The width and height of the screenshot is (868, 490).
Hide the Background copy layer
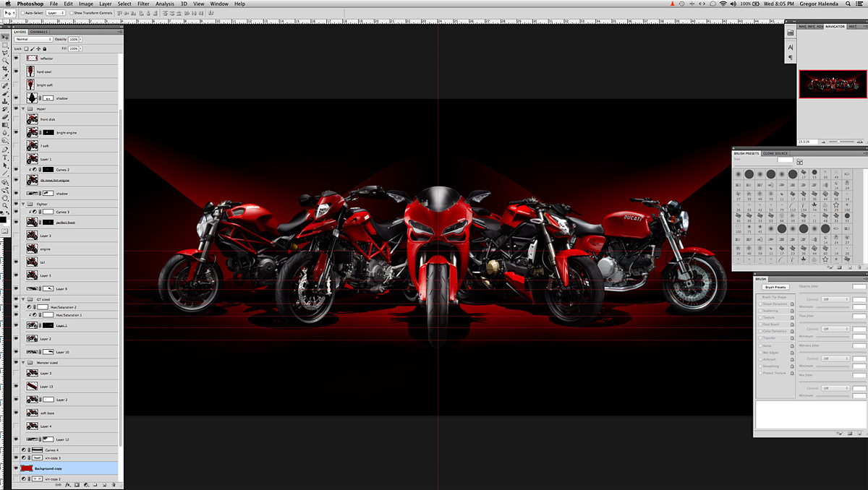pyautogui.click(x=16, y=468)
